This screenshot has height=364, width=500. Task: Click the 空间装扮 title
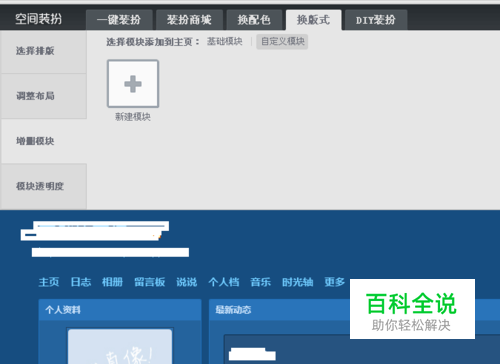click(x=38, y=19)
